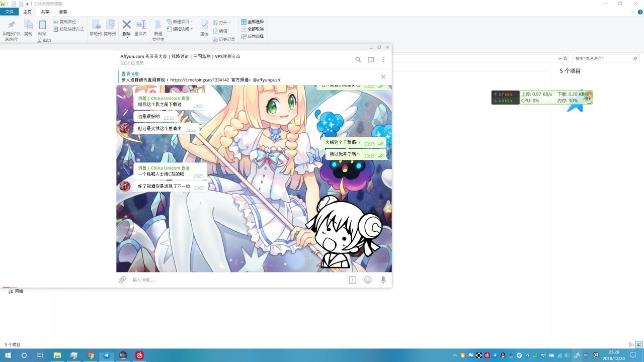The height and width of the screenshot is (362, 644).
Task: Click the 复制 copy icon in ribbon
Action: tap(28, 25)
